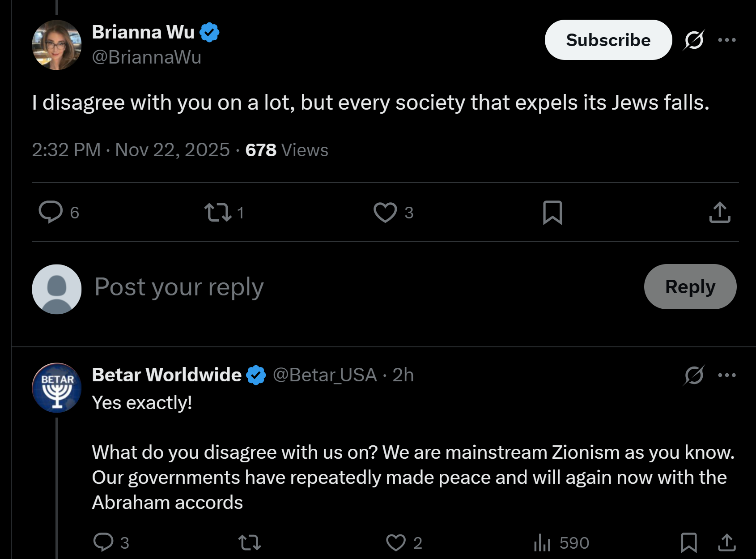The width and height of the screenshot is (756, 559).
Task: Bookmark Brianna Wu's post
Action: (x=552, y=212)
